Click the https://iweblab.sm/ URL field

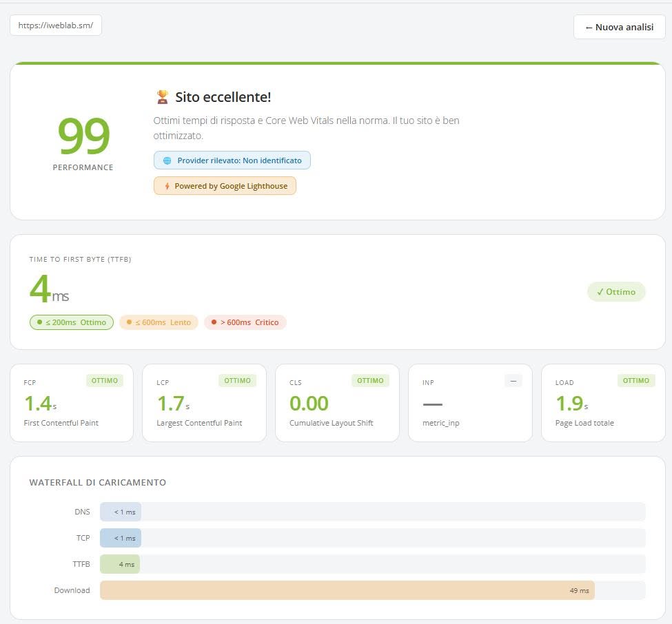[x=56, y=25]
